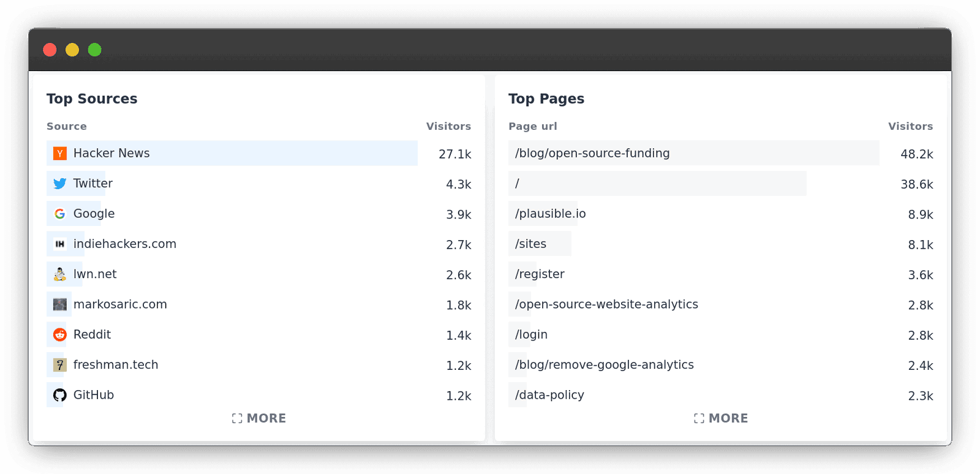This screenshot has height=474, width=980.
Task: Click the lwn.net penguin icon
Action: tap(59, 274)
